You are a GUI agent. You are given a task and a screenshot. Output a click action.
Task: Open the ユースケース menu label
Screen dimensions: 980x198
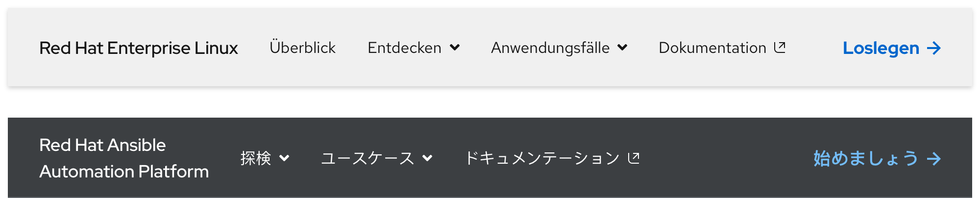coord(367,158)
